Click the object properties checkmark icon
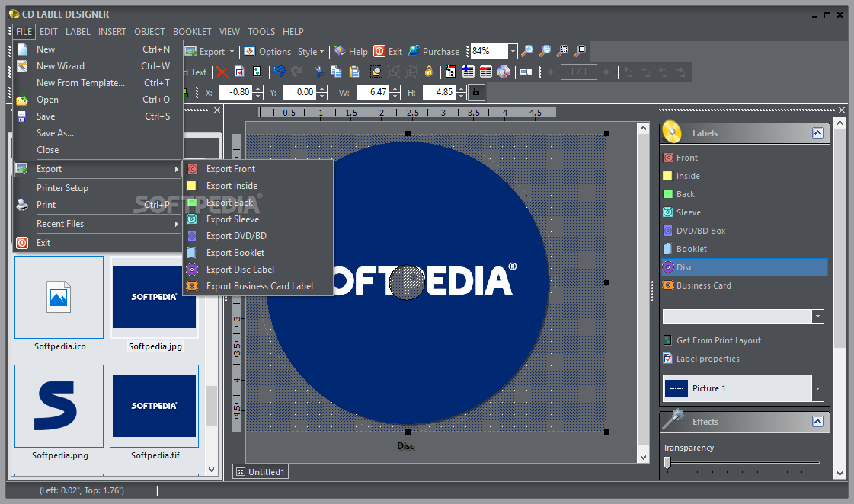 pos(239,72)
